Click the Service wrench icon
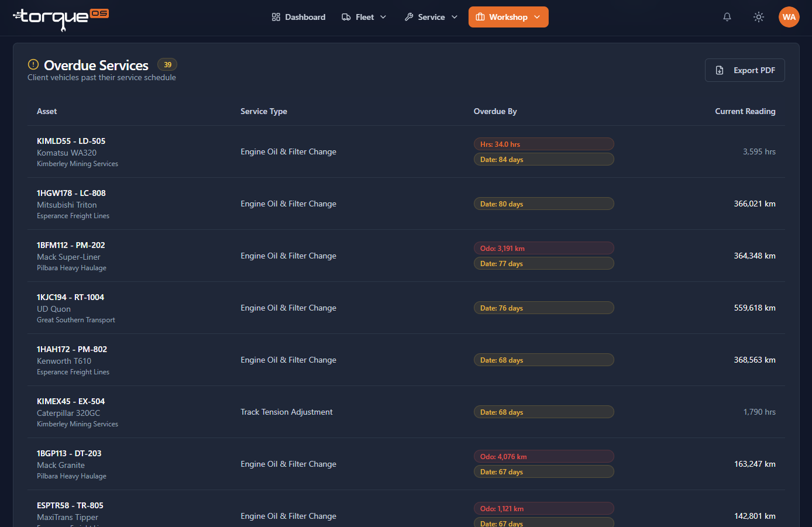This screenshot has width=812, height=527. click(x=409, y=17)
